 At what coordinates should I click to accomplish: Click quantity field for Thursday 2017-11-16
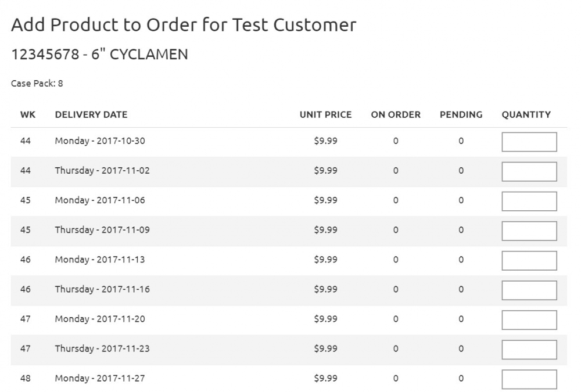click(529, 290)
